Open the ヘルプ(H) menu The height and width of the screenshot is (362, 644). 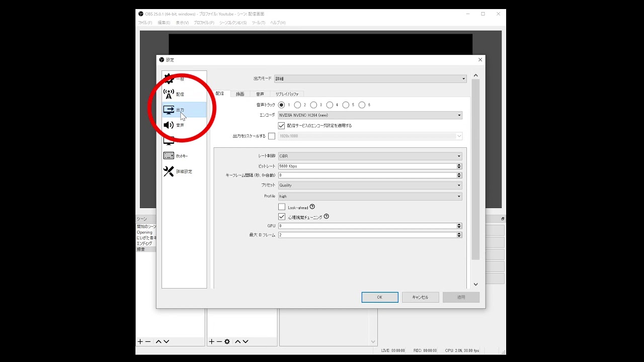pyautogui.click(x=278, y=23)
